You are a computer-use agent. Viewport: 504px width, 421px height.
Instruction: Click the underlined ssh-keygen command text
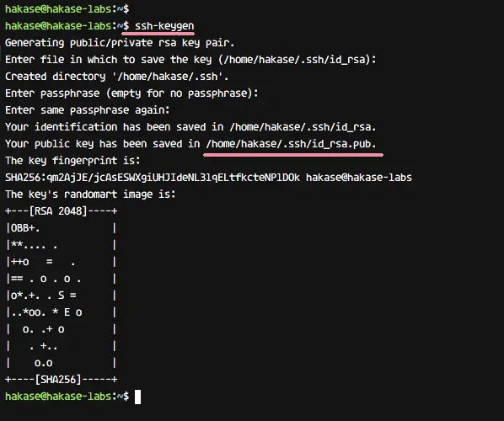[164, 26]
